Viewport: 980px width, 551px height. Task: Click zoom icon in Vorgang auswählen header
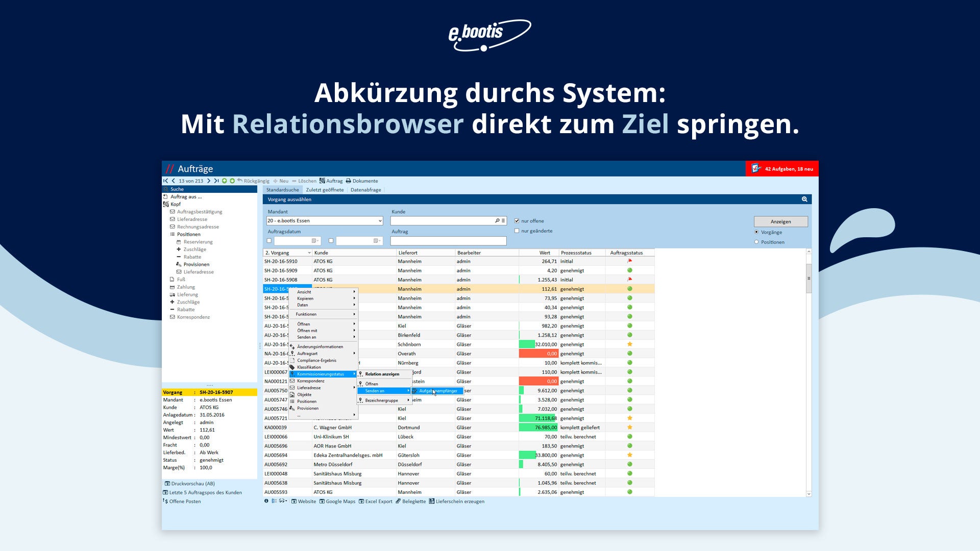pos(804,199)
